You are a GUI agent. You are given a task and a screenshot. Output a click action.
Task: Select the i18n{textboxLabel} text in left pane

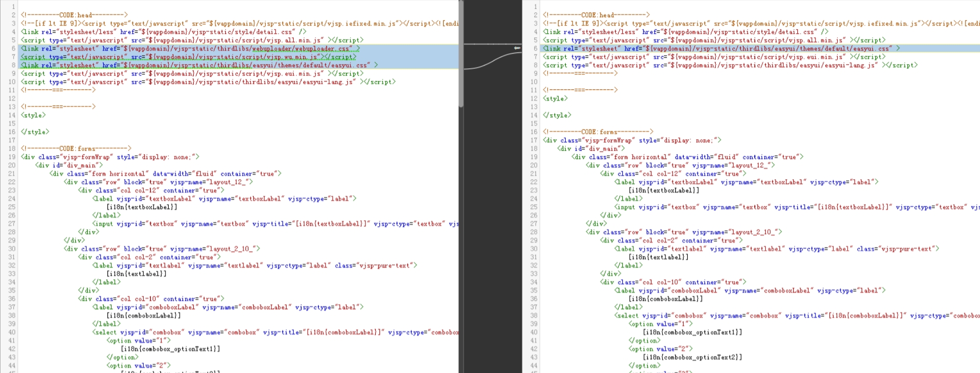click(x=142, y=207)
